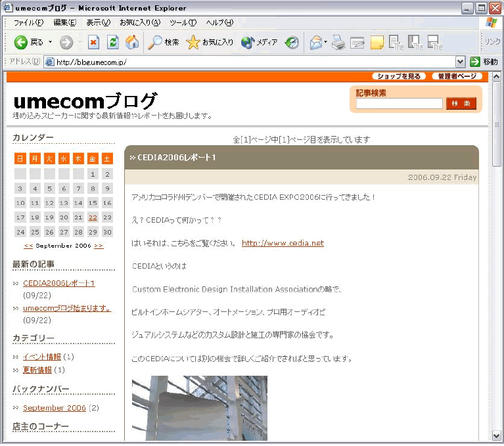This screenshot has height=446, width=504.
Task: Click the umecomブログ site title
Action: click(86, 101)
